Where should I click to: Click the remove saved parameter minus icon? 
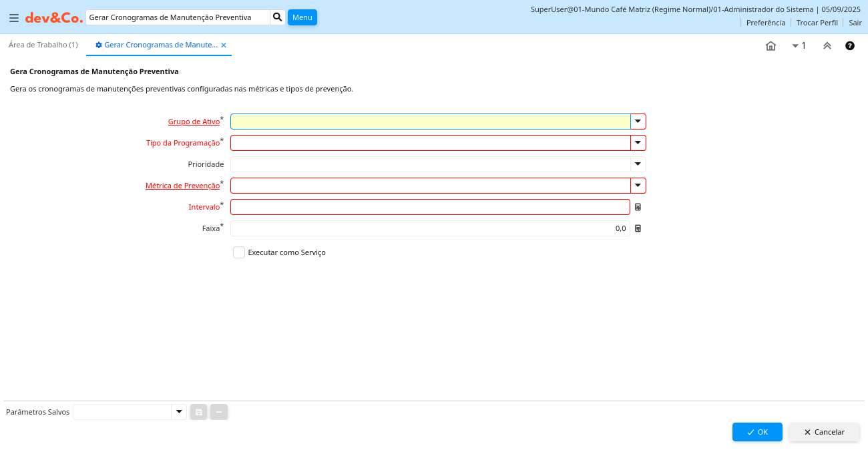219,413
